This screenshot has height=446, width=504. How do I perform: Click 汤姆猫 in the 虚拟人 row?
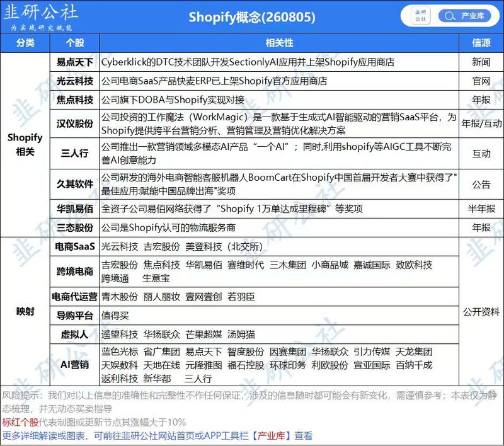point(241,334)
